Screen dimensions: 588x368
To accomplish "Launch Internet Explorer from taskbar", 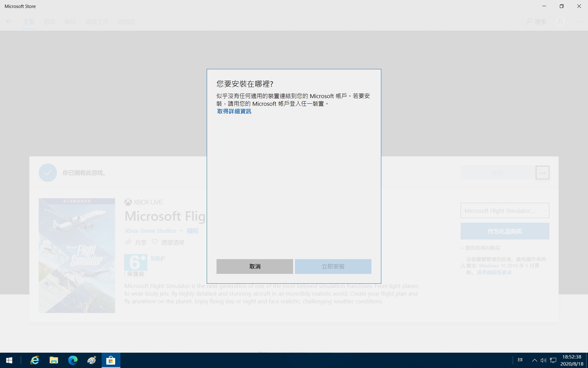I will coord(35,360).
